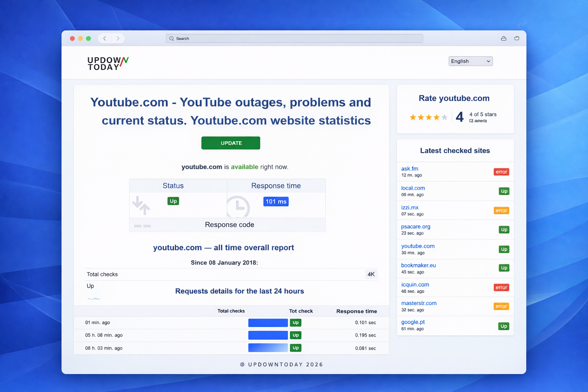Click the Up status badge under Status column
Screen dimensions: 588x392
coord(173,201)
